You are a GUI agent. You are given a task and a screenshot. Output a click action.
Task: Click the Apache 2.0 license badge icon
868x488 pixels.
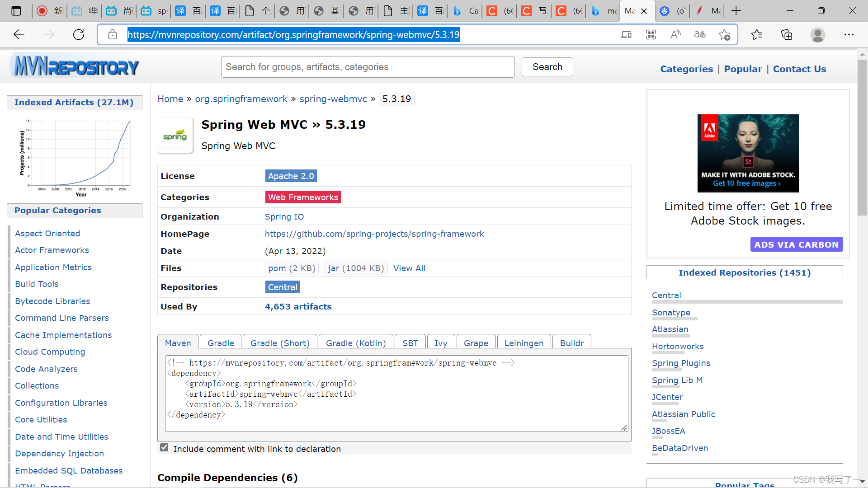[x=290, y=176]
